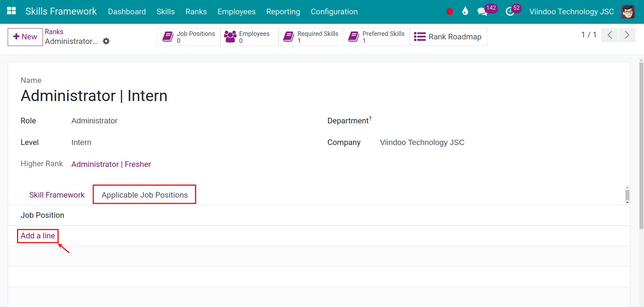The image size is (644, 307).
Task: Create a New rank record
Action: click(25, 37)
